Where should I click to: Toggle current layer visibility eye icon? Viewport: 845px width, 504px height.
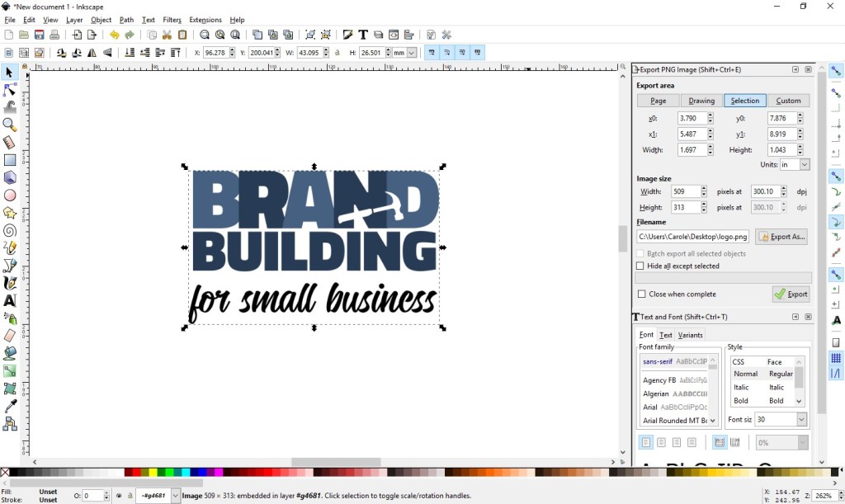pyautogui.click(x=119, y=496)
